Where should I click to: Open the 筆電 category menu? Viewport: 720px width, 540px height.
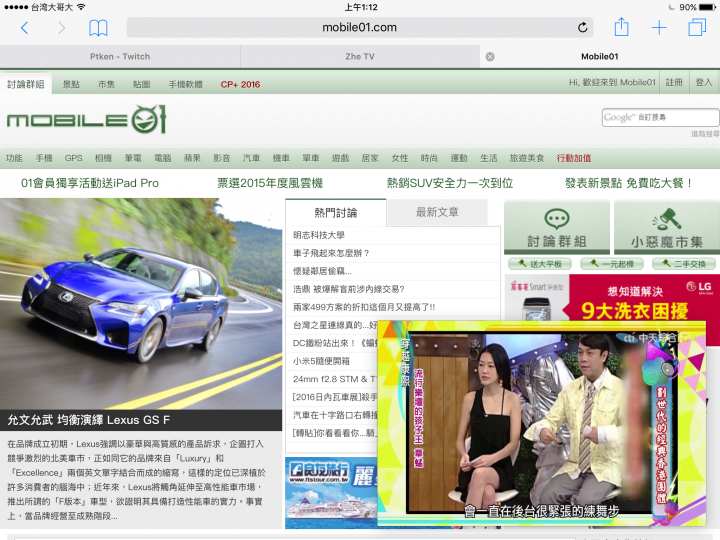[133, 158]
